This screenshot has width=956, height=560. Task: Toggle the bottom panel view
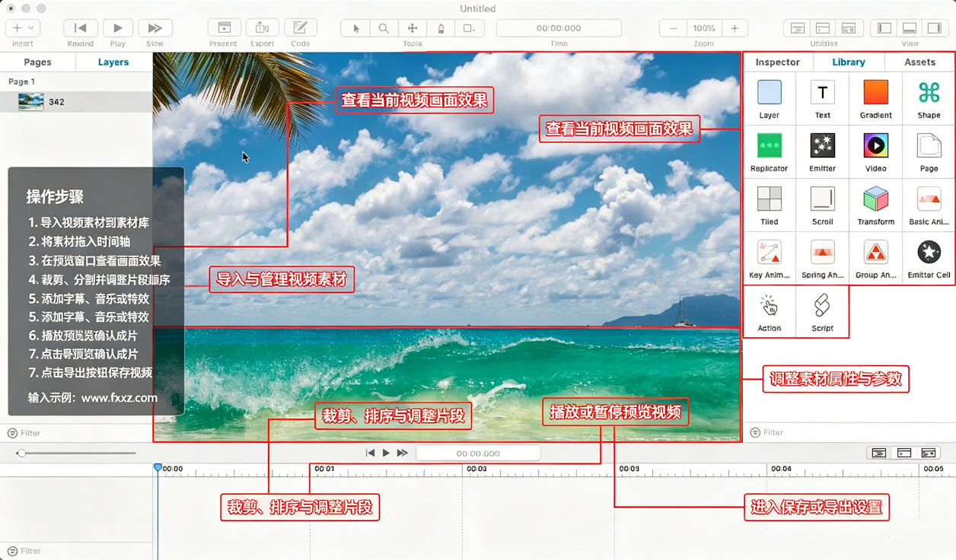pyautogui.click(x=909, y=28)
